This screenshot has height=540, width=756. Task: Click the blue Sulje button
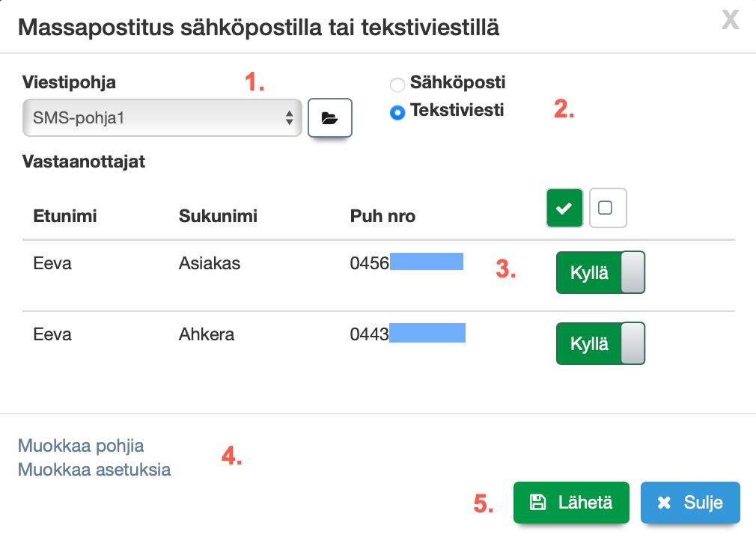coord(690,503)
